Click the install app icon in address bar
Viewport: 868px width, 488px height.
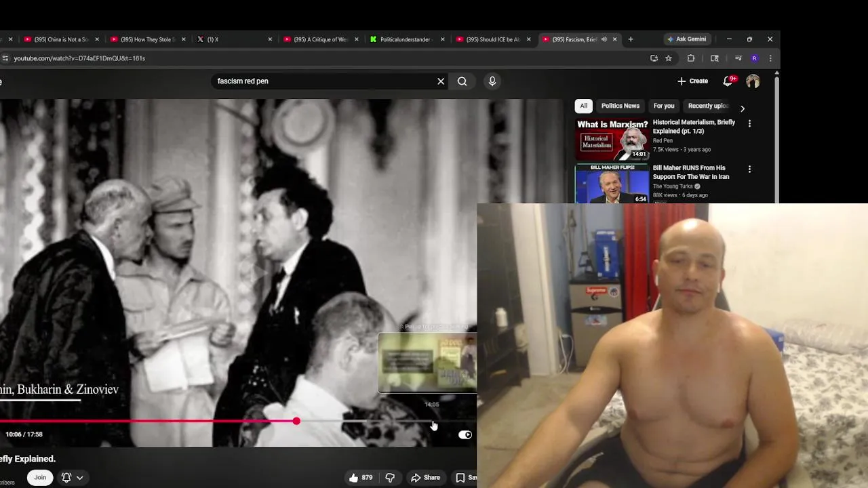[654, 58]
